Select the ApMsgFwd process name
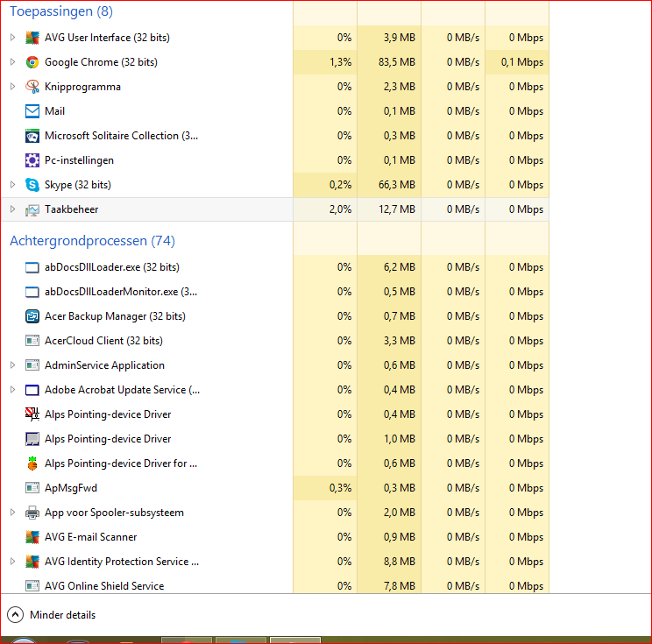 point(71,488)
